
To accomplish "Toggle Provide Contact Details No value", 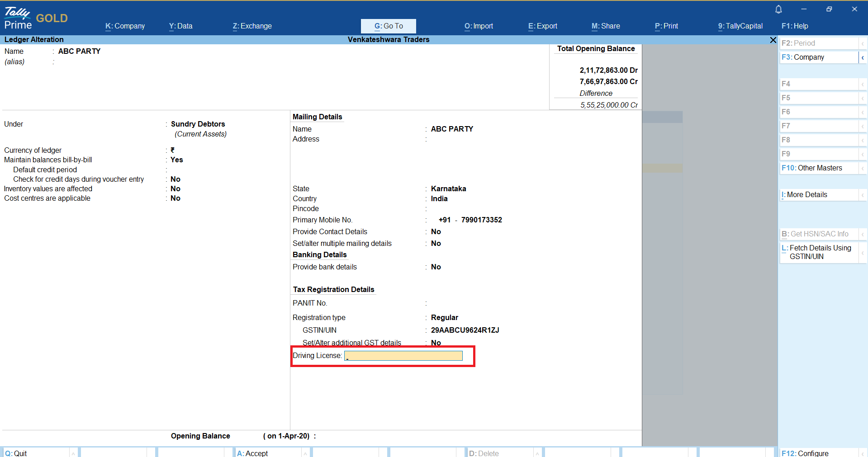I will point(436,232).
